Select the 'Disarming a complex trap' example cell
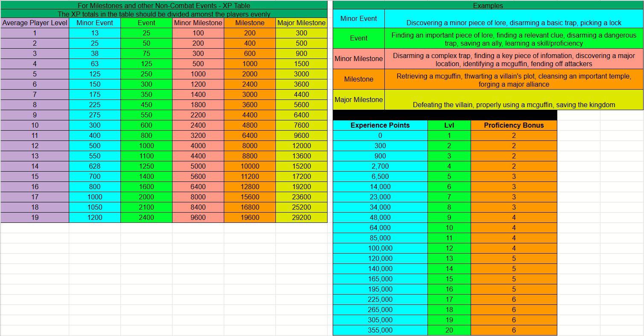Screen dimensions: 644x336 [514, 58]
